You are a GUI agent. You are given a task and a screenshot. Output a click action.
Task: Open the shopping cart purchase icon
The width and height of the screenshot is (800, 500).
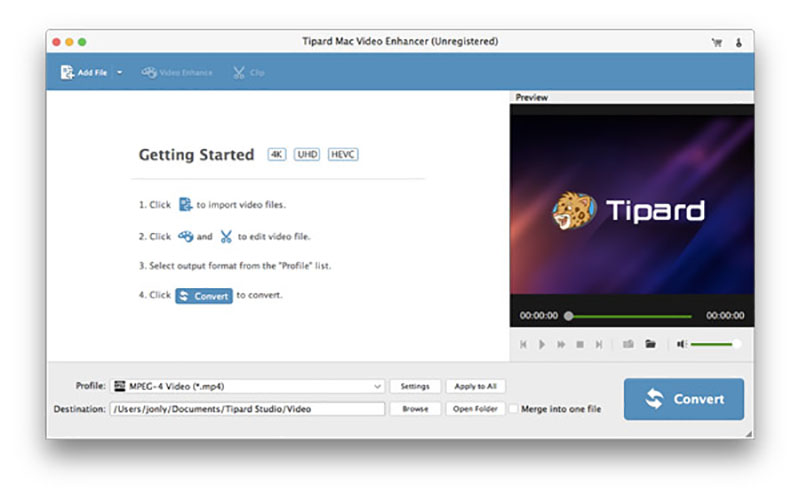pyautogui.click(x=717, y=42)
